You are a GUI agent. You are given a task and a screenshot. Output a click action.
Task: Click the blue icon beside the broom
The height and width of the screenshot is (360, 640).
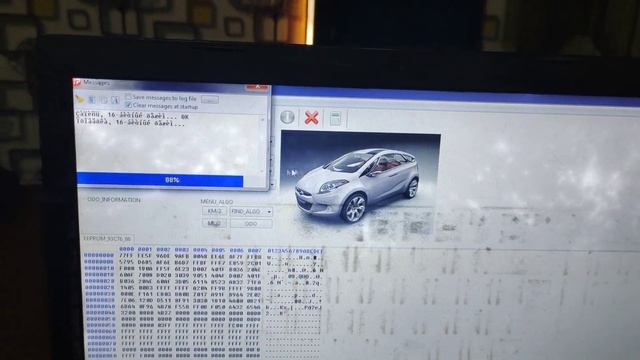pyautogui.click(x=92, y=100)
